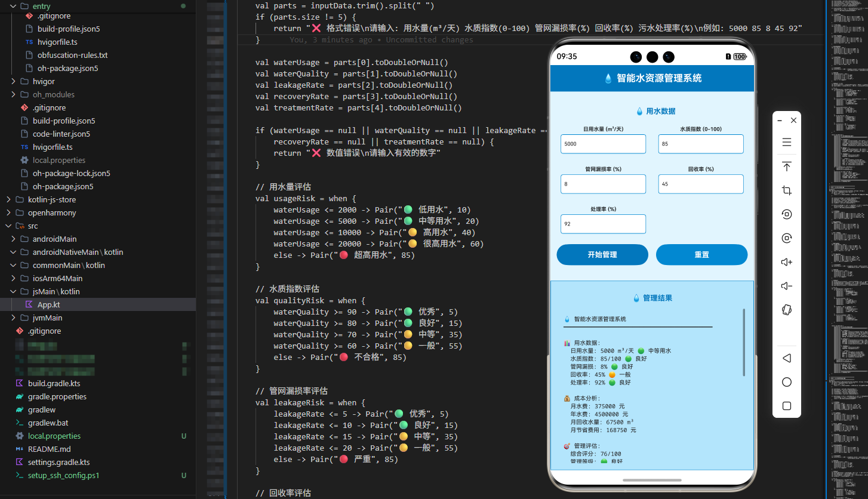
Task: Click the shake device icon
Action: (x=787, y=310)
